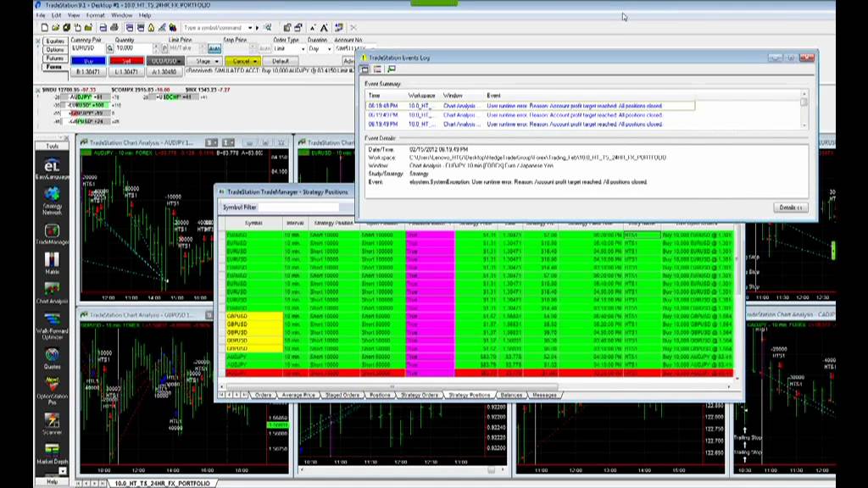Click the red Sell button
The image size is (868, 488).
click(x=127, y=61)
